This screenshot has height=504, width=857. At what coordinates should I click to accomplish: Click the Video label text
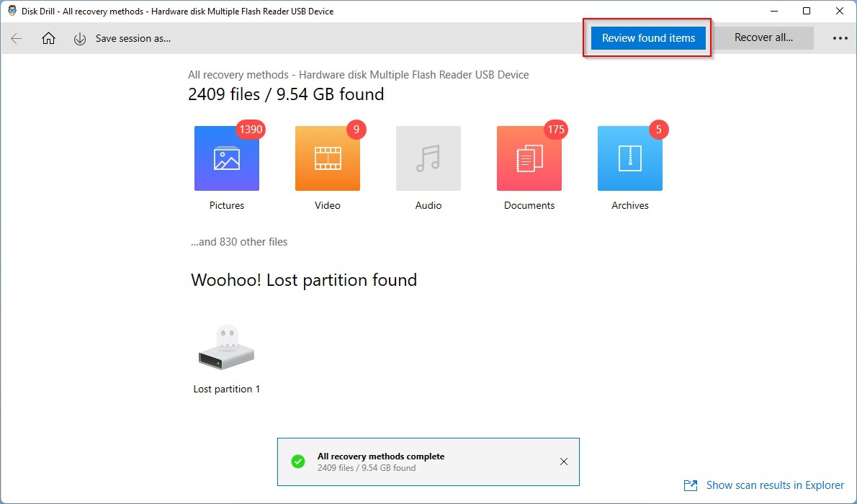pos(328,205)
